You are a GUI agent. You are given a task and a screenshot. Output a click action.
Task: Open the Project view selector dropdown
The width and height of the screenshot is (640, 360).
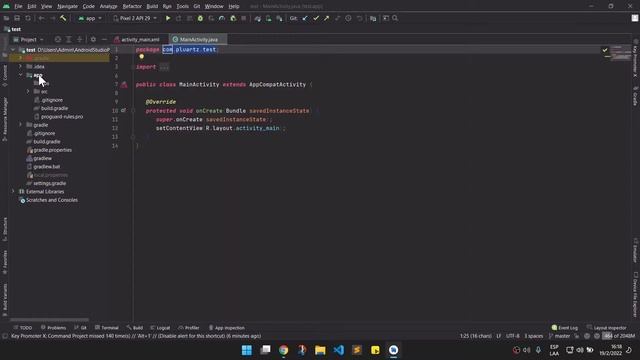pyautogui.click(x=28, y=40)
